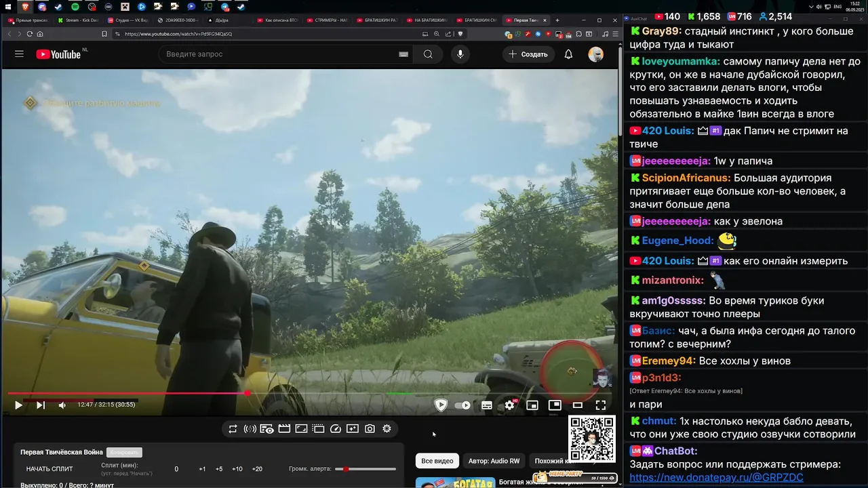Open the recommended video thumbnail БОГАТАЯ
Viewport: 868px width, 488px height.
[x=455, y=483]
